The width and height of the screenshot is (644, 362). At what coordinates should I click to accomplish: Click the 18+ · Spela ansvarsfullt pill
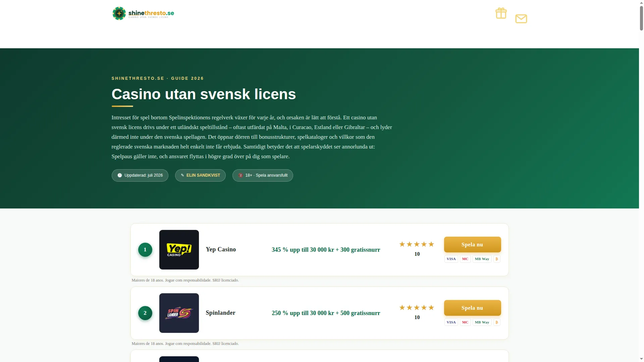click(x=263, y=175)
